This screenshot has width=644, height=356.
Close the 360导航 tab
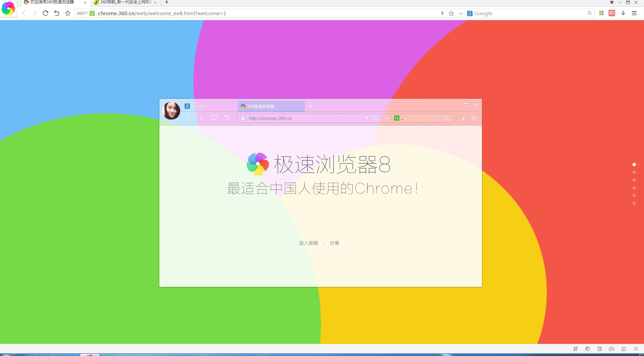[155, 2]
